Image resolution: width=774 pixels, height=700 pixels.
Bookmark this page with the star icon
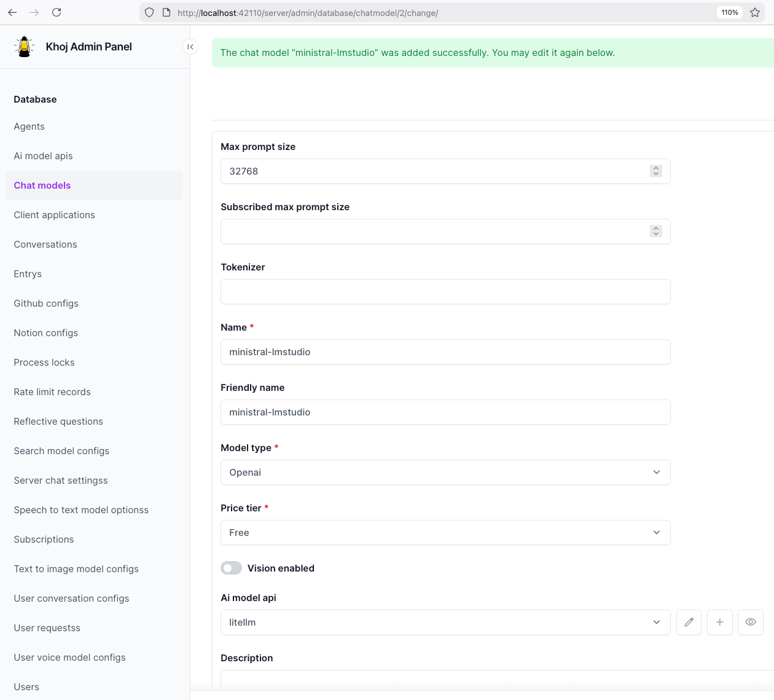tap(755, 12)
